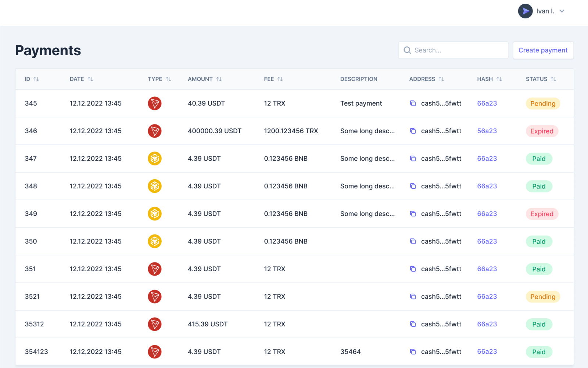Viewport: 588px width, 368px height.
Task: Open hash link for payment 354123
Action: 487,352
